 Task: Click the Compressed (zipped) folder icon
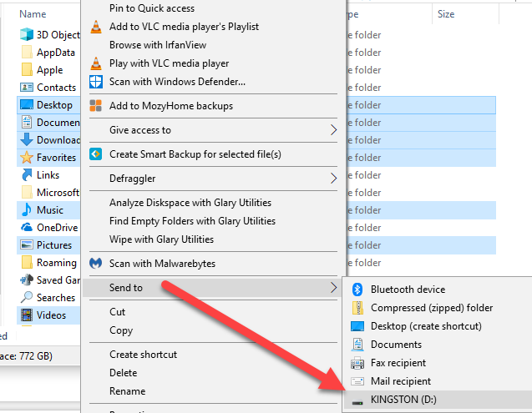coord(358,308)
